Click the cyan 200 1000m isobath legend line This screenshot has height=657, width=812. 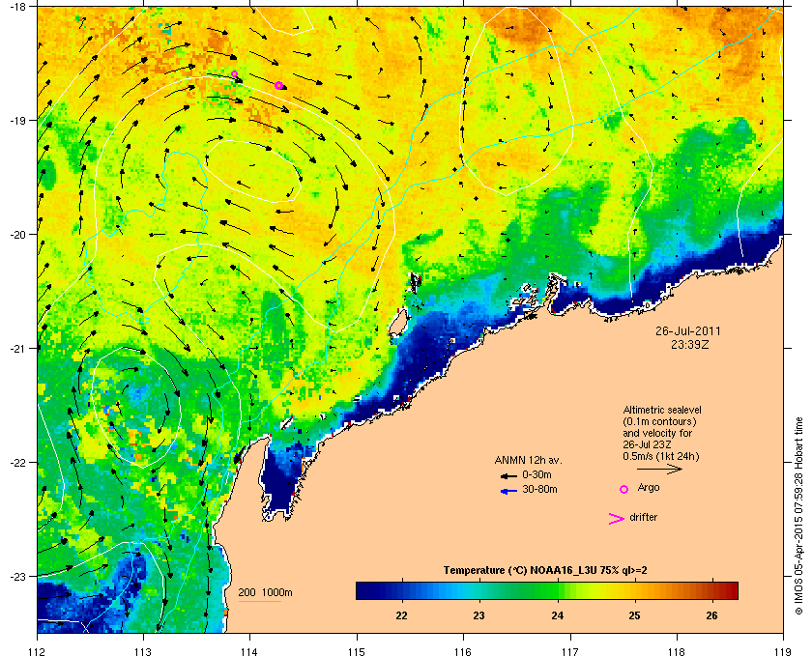coord(259,602)
